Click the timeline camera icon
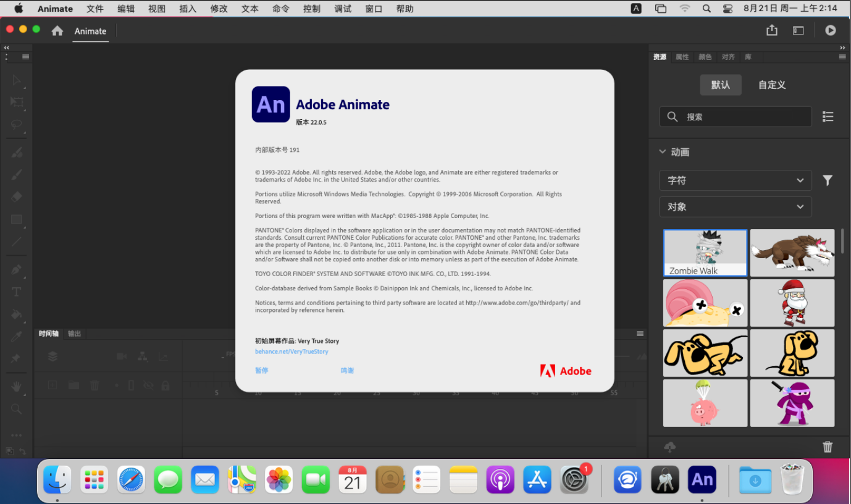This screenshot has height=504, width=851. (122, 356)
